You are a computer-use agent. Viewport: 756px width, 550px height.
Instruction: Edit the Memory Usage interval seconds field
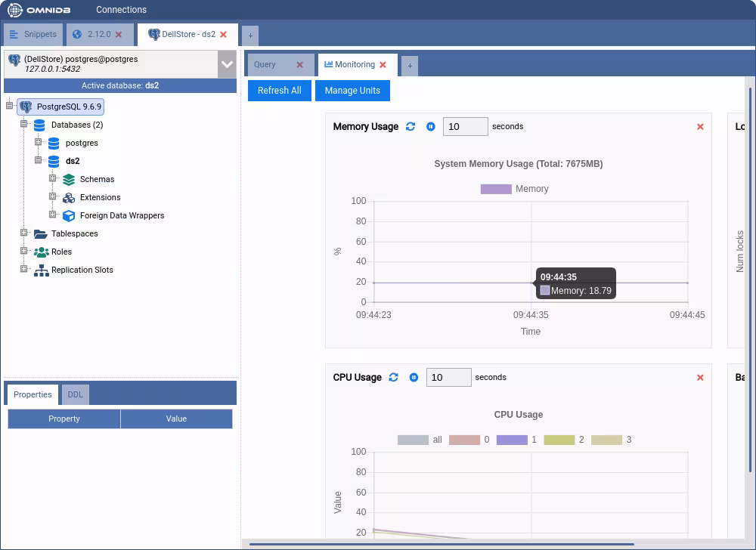click(x=465, y=127)
